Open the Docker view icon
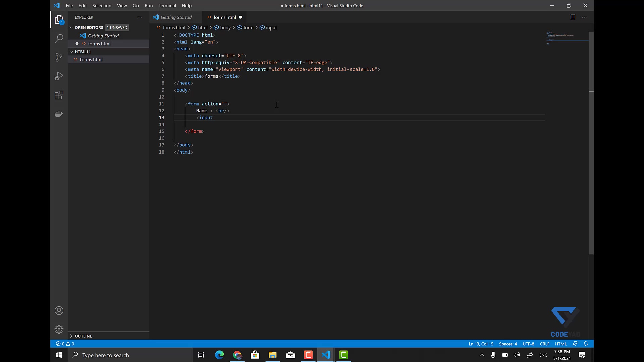Screen dimensions: 644x362 pyautogui.click(x=59, y=114)
